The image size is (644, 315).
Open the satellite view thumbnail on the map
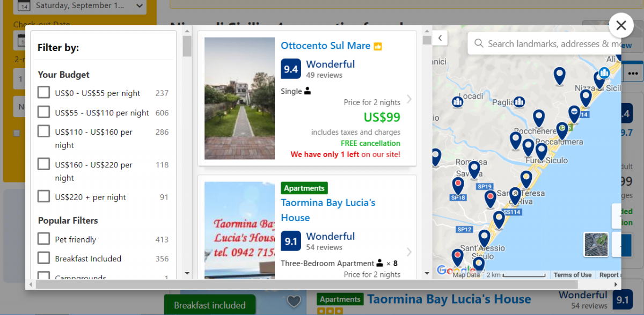click(596, 245)
